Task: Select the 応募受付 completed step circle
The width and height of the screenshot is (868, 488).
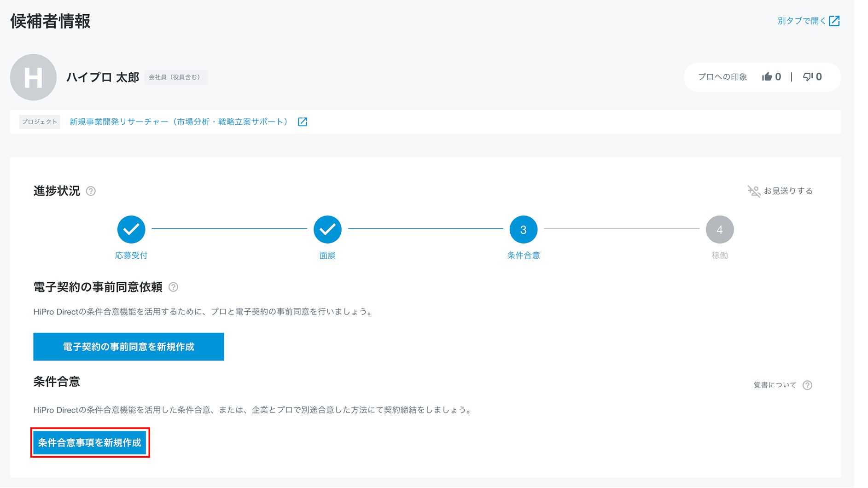Action: pos(131,229)
